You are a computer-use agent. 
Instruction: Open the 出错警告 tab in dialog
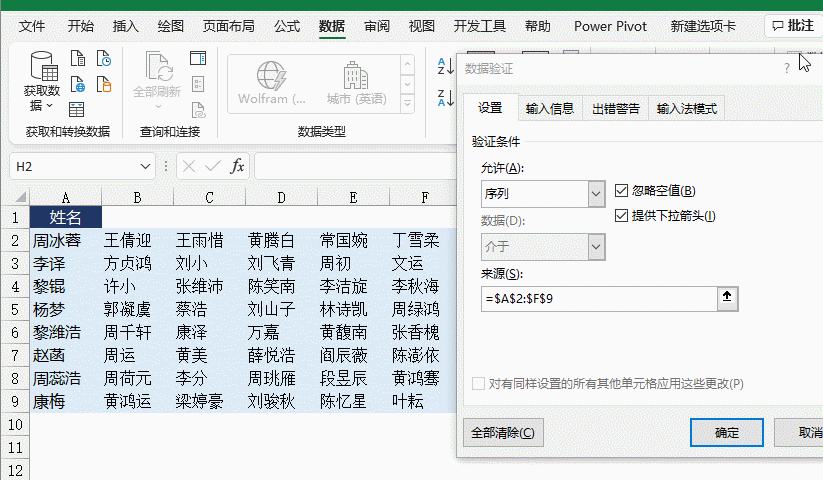(x=616, y=109)
